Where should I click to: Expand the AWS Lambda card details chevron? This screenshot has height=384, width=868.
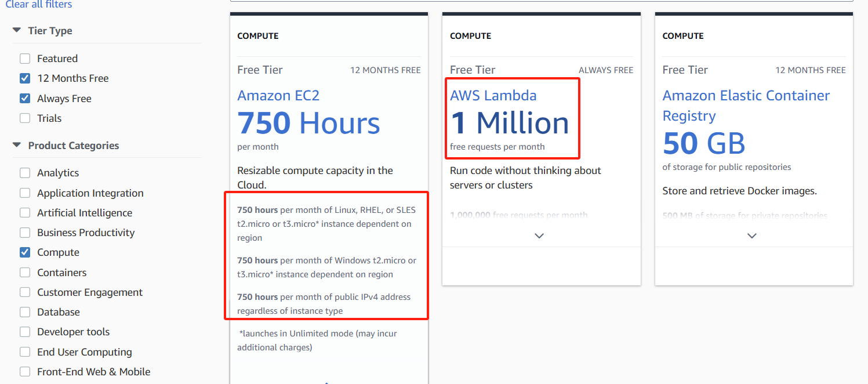coord(539,236)
